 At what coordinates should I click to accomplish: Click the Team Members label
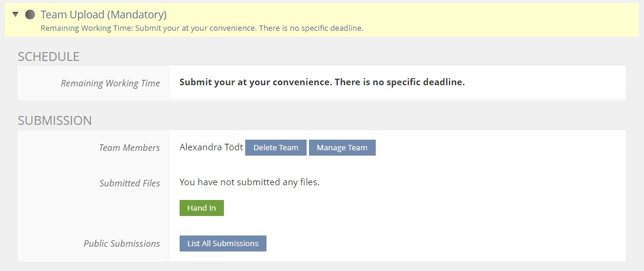129,148
